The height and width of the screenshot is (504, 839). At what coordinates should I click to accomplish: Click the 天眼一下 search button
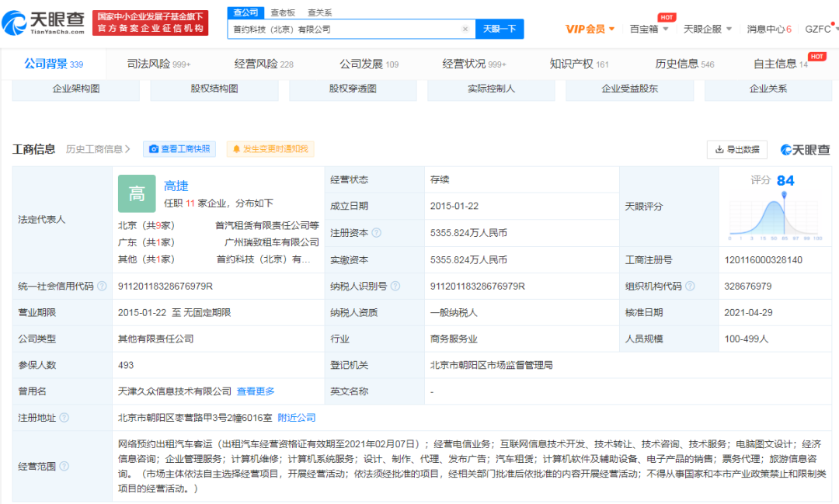pos(500,29)
